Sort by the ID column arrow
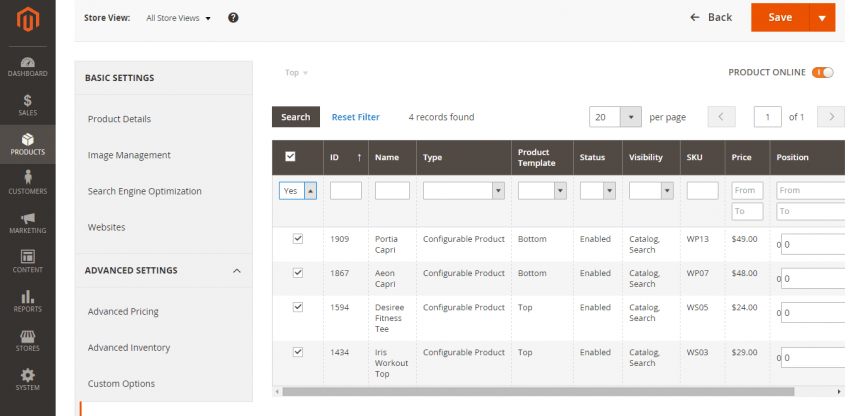This screenshot has width=850, height=416. (359, 157)
